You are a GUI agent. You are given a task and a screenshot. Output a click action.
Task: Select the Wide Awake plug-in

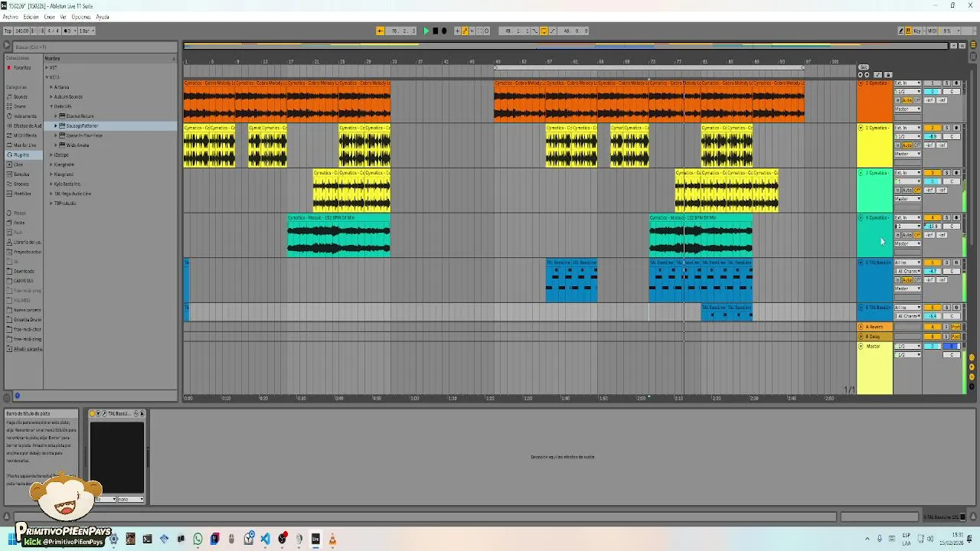pos(77,145)
